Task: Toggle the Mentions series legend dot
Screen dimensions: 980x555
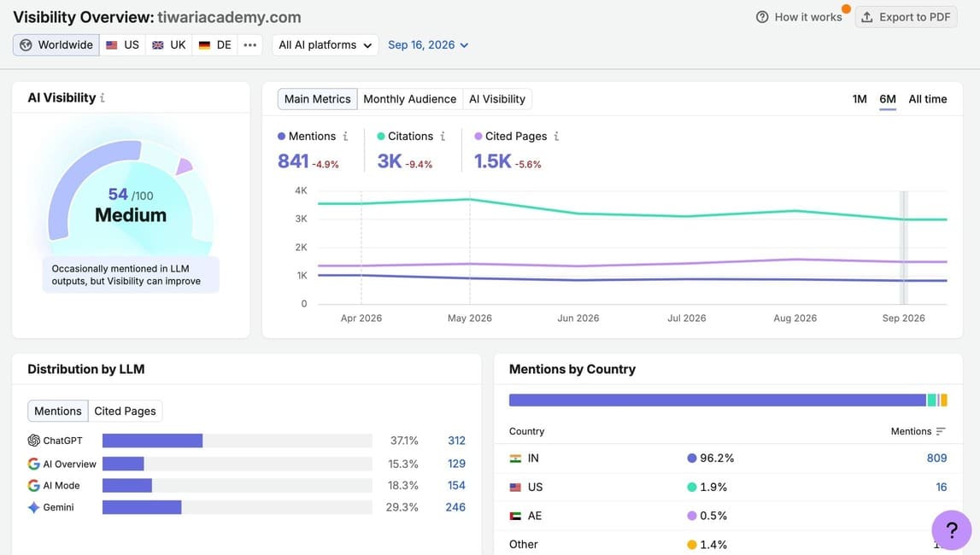Action: (281, 136)
